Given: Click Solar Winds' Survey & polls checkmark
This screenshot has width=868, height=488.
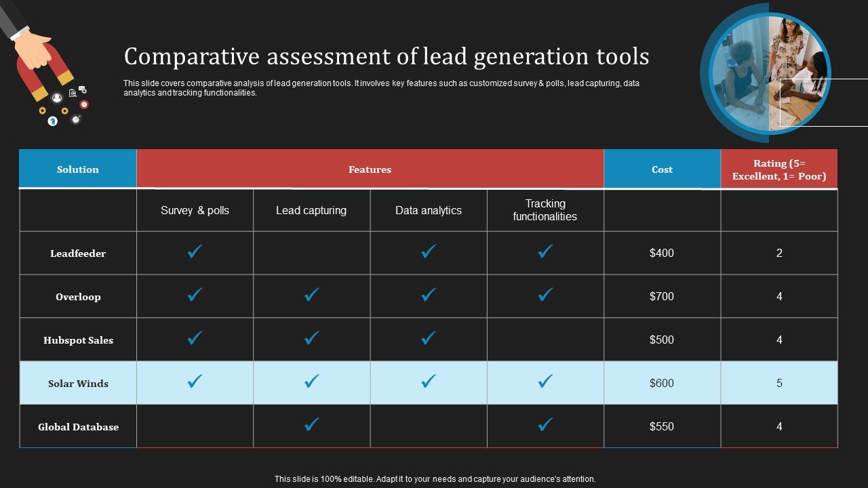Looking at the screenshot, I should coord(195,382).
